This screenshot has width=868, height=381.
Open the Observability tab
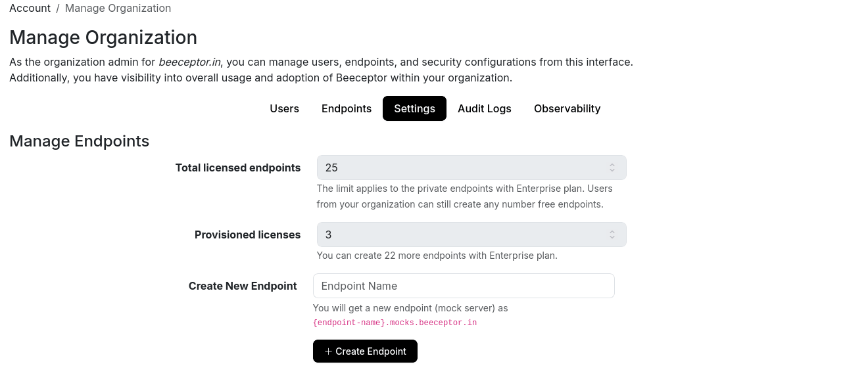pyautogui.click(x=567, y=108)
